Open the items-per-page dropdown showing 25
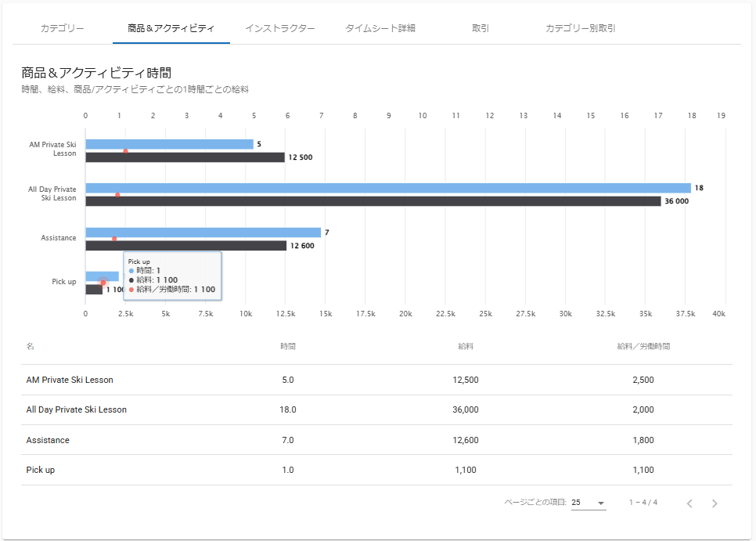This screenshot has height=541, width=756. (x=589, y=503)
